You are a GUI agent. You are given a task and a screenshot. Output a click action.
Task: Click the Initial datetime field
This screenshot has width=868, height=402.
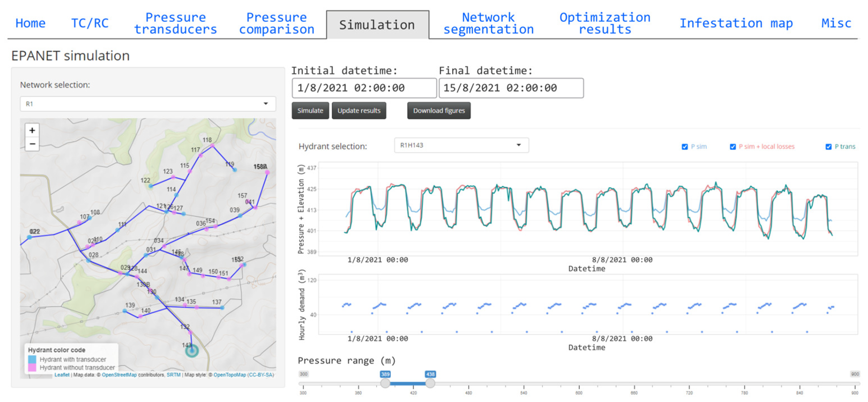click(364, 88)
